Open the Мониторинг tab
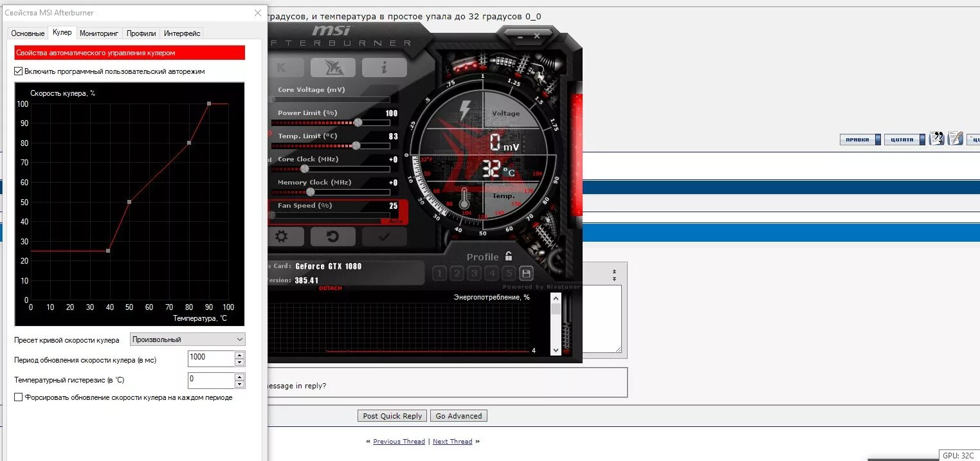 99,33
